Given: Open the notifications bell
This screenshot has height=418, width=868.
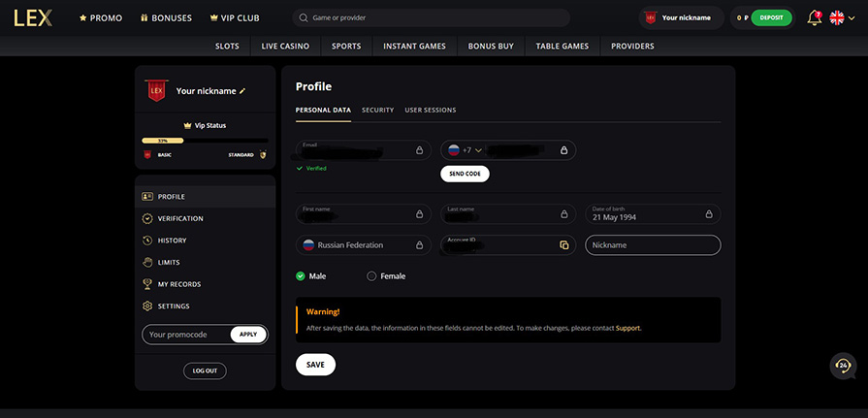Looking at the screenshot, I should tap(815, 17).
